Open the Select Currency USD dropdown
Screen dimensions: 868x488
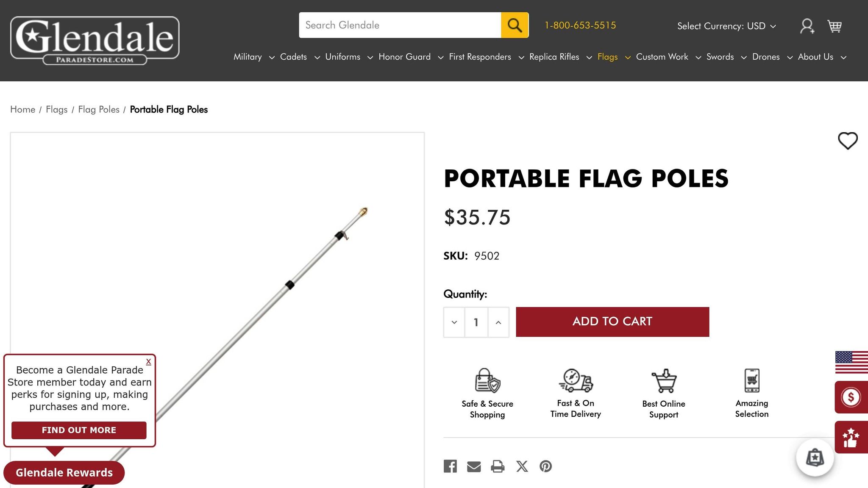726,26
